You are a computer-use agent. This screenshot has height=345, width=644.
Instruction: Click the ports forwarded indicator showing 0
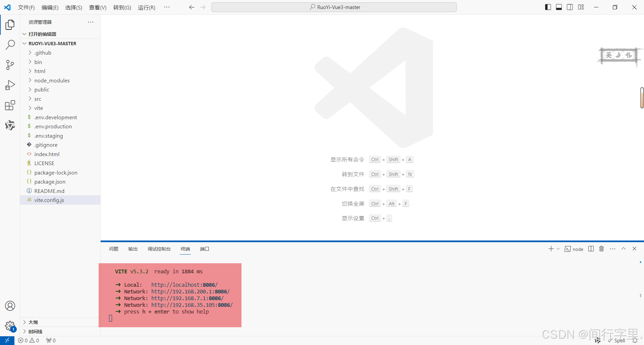(x=51, y=340)
